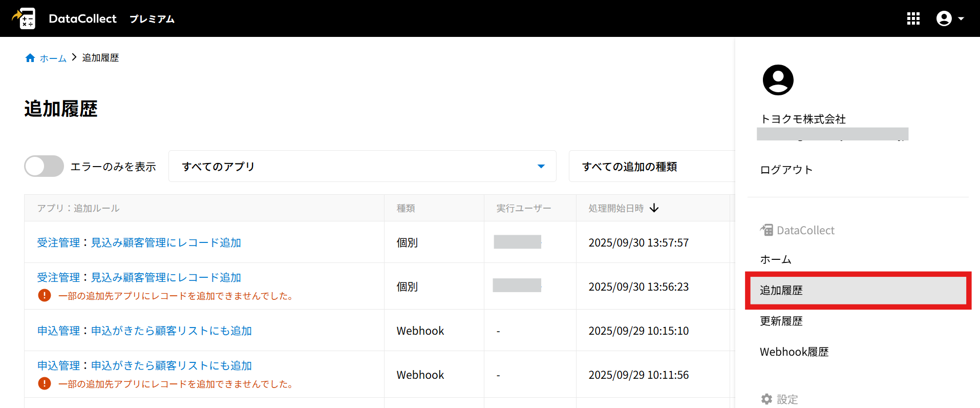Screen dimensions: 980x408
Task: Open the すべてのアプリ dropdown
Action: point(362,167)
